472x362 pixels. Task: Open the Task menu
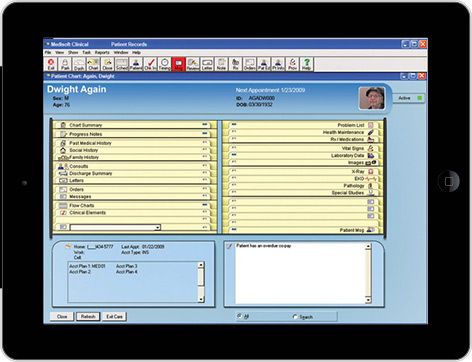(87, 52)
